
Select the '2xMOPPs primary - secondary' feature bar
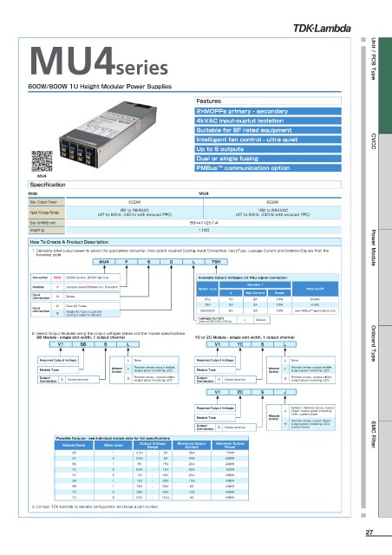tap(268, 111)
